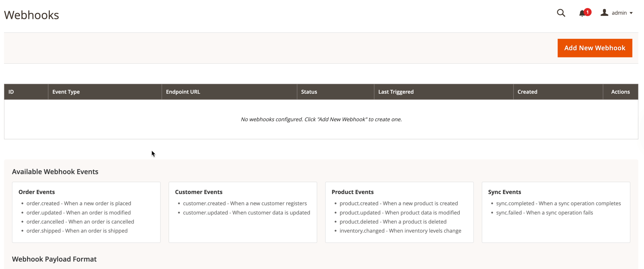Click the Created column header
Viewport: 644px width, 269px height.
(x=527, y=92)
